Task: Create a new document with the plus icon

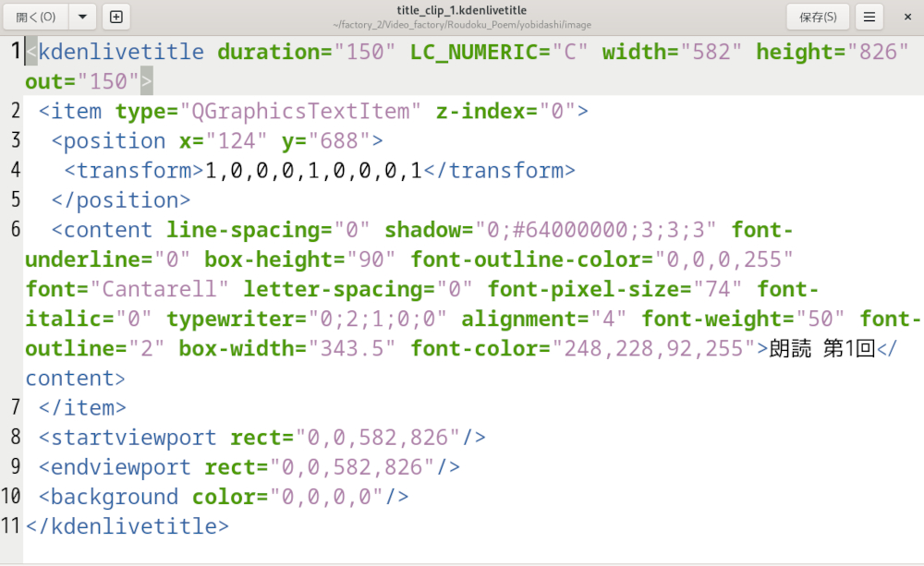Action: pyautogui.click(x=115, y=17)
